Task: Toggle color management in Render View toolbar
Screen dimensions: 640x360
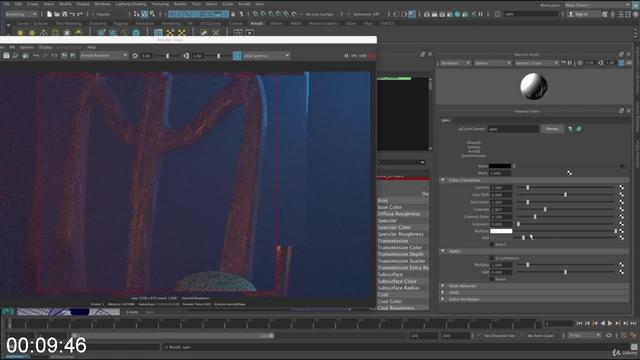Action: coord(237,56)
